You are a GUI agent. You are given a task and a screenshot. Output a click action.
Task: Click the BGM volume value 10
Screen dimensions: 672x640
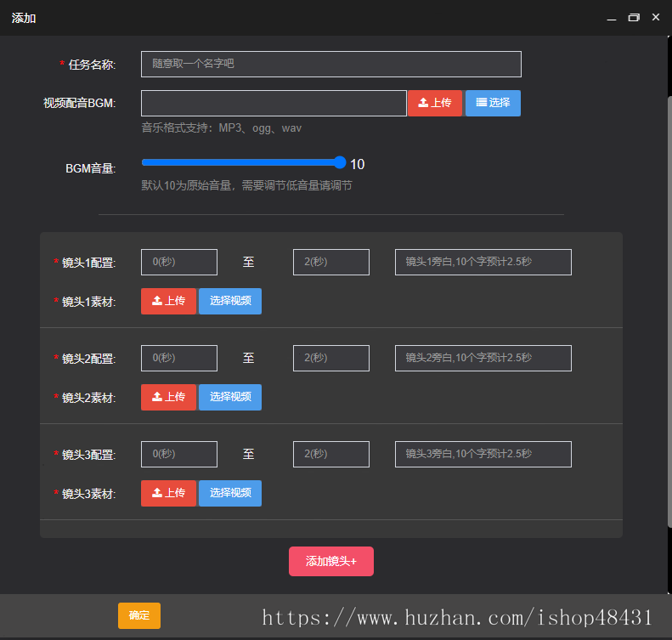pos(358,164)
